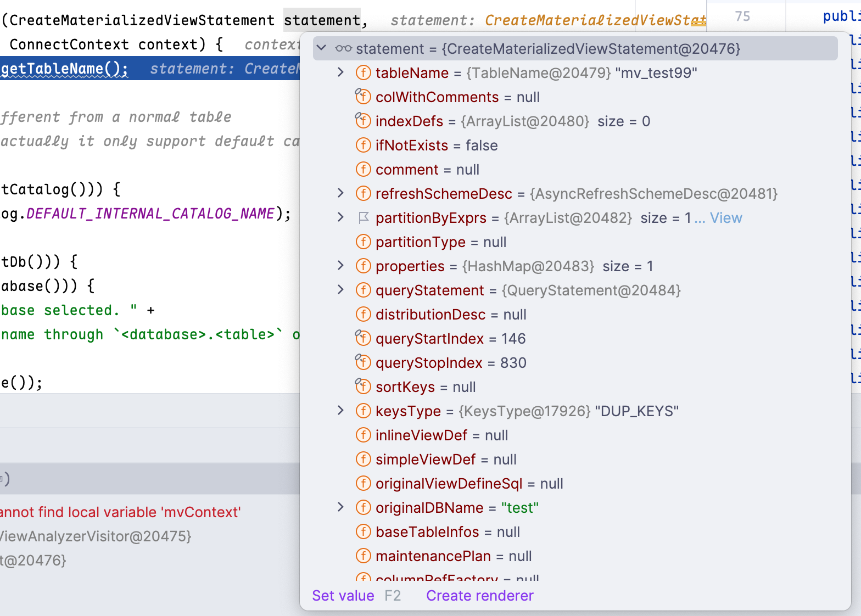This screenshot has width=861, height=616.
Task: Expand the tableName field node
Action: point(340,72)
